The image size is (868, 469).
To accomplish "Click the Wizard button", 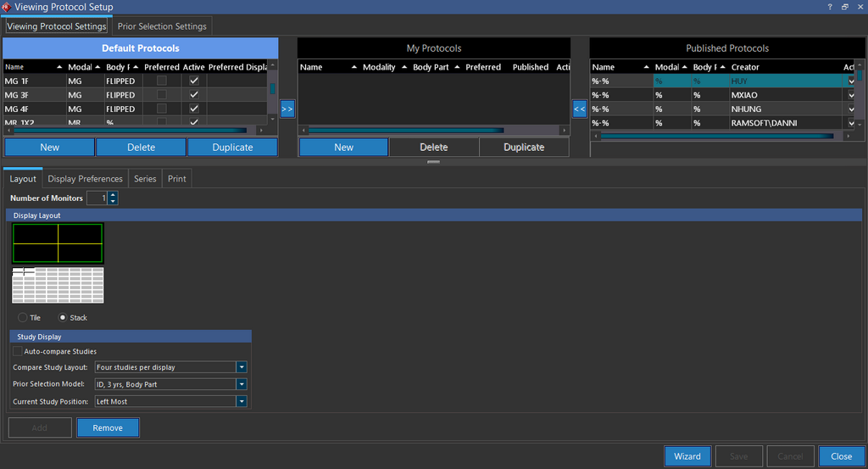I will click(x=687, y=456).
